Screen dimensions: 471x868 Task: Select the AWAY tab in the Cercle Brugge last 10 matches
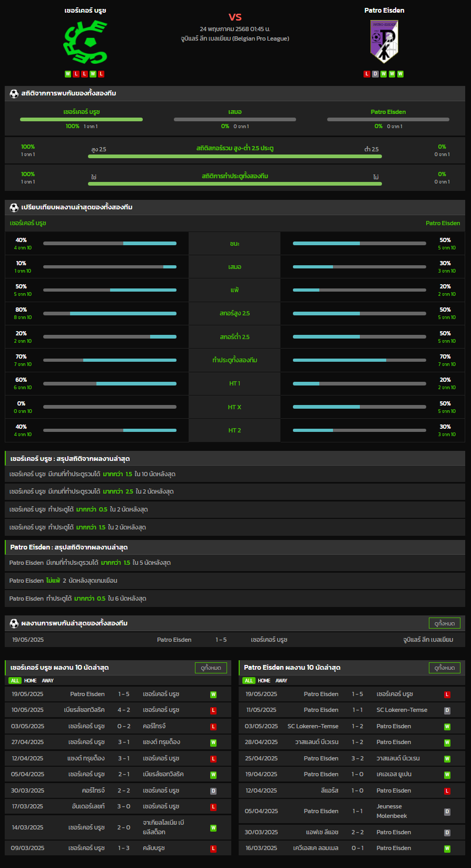click(48, 681)
